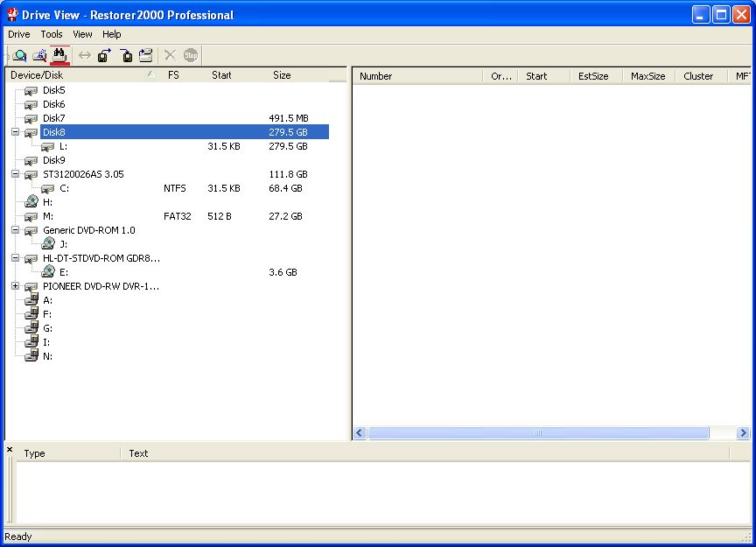The height and width of the screenshot is (547, 756).
Task: Collapse the Disk8 tree node
Action: tap(16, 131)
